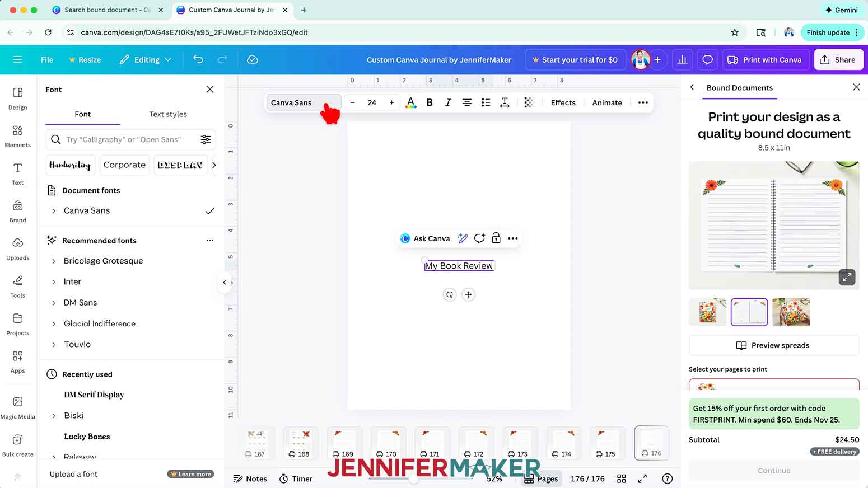Viewport: 868px width, 488px height.
Task: Lock the selected text element
Action: pyautogui.click(x=496, y=238)
